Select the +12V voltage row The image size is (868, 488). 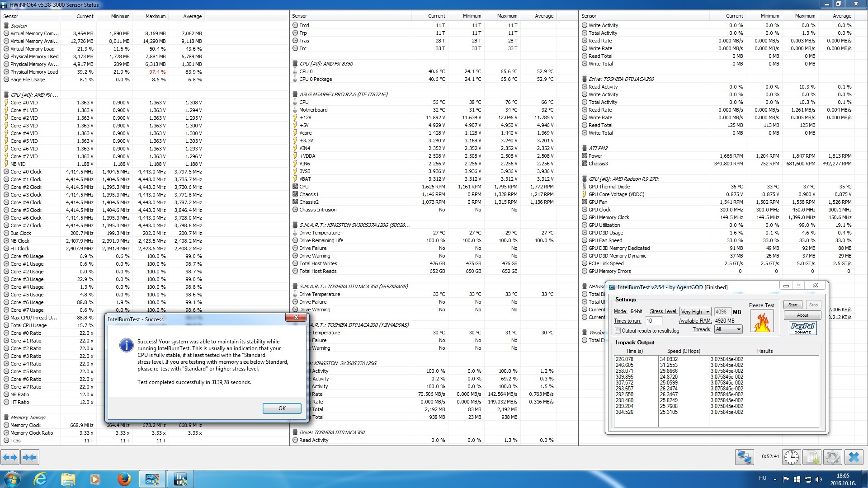[x=424, y=117]
